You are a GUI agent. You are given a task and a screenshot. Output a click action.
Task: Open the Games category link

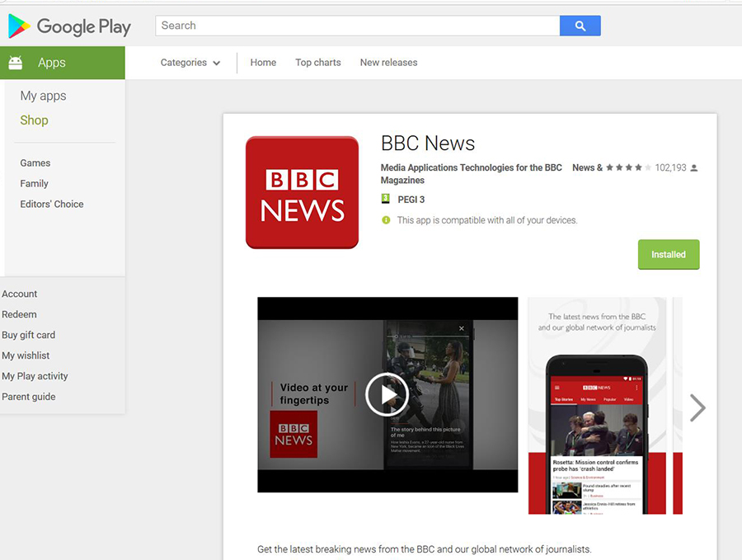35,162
